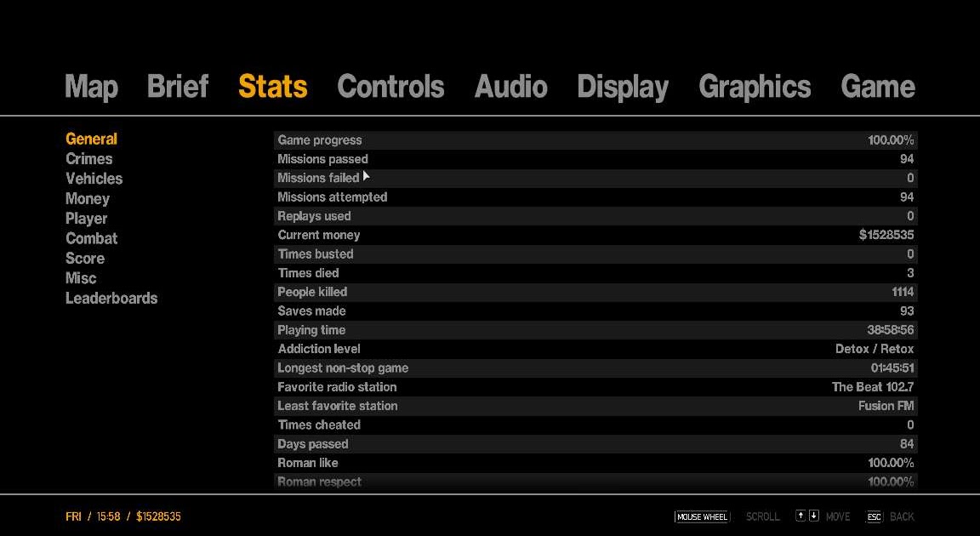This screenshot has width=980, height=536.
Task: Click the 01:45:51 longest game value
Action: 892,368
